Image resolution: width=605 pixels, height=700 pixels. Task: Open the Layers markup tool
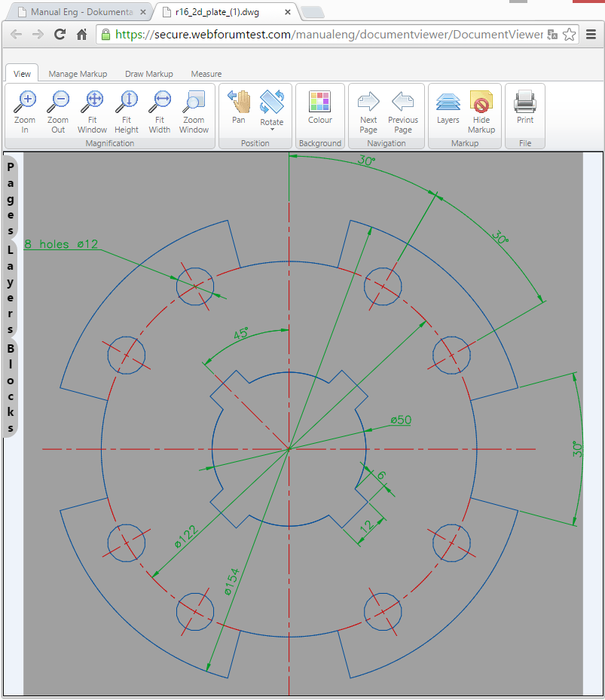coord(448,107)
